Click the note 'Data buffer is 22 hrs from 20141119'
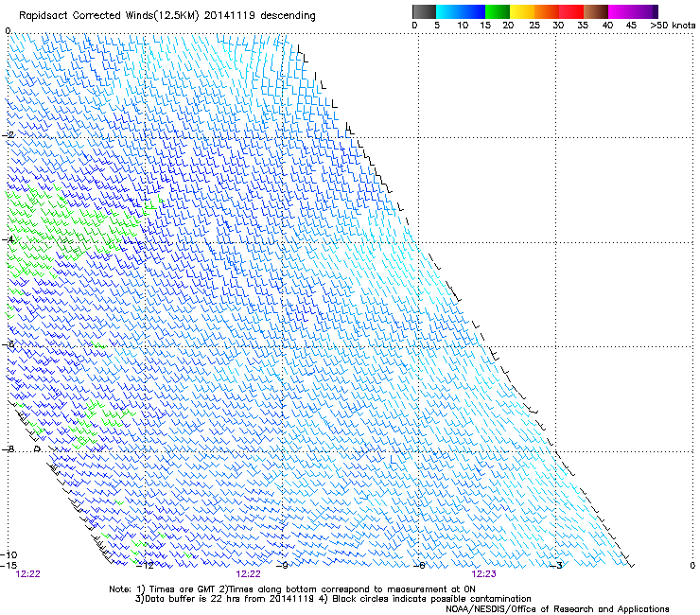This screenshot has width=700, height=615. 228,599
